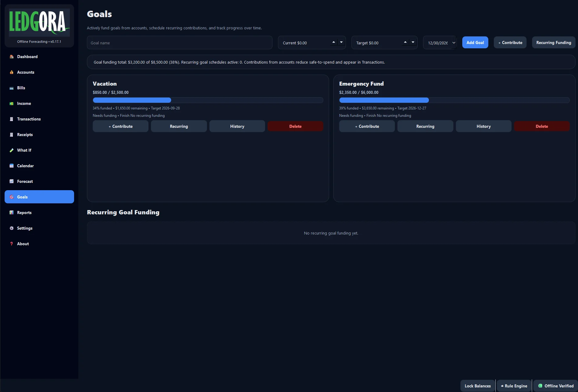Image resolution: width=578 pixels, height=392 pixels.
Task: Contribute to the Vacation goal
Action: [x=121, y=126]
